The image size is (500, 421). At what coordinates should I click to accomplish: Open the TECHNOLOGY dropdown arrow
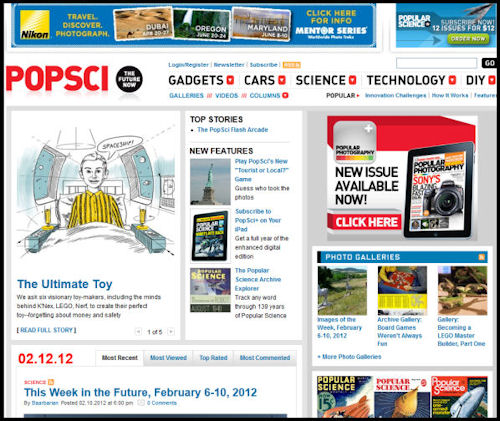pyautogui.click(x=452, y=80)
